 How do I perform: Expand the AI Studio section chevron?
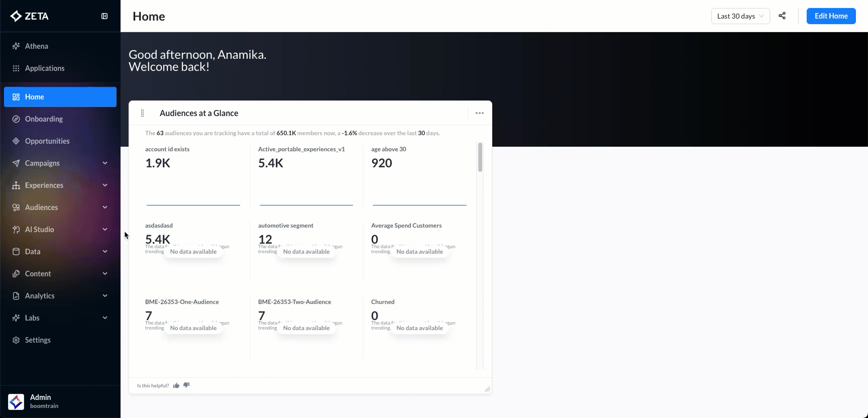105,230
